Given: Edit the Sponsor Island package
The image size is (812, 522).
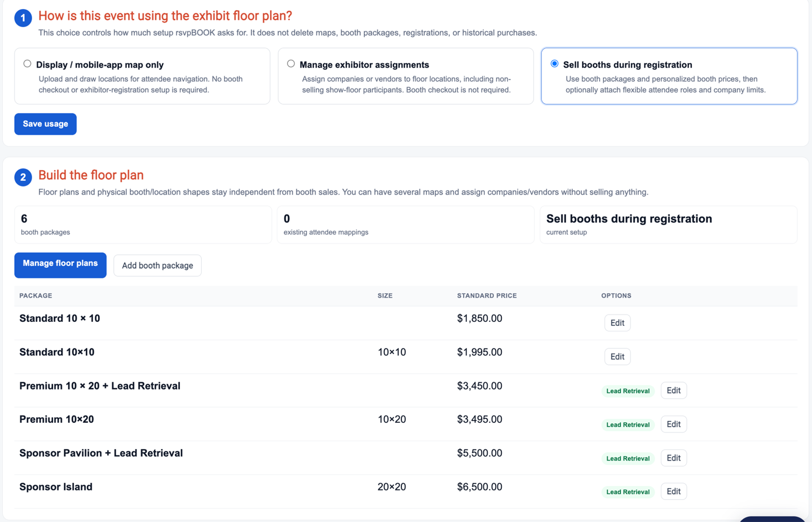Looking at the screenshot, I should tap(674, 492).
